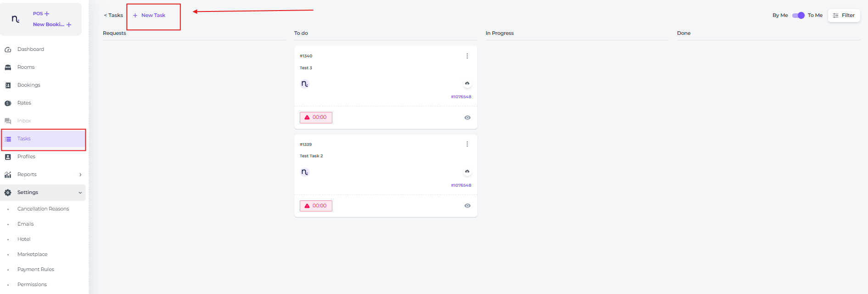Click the Dashboard gauge icon in sidebar
The image size is (868, 294).
(x=8, y=50)
